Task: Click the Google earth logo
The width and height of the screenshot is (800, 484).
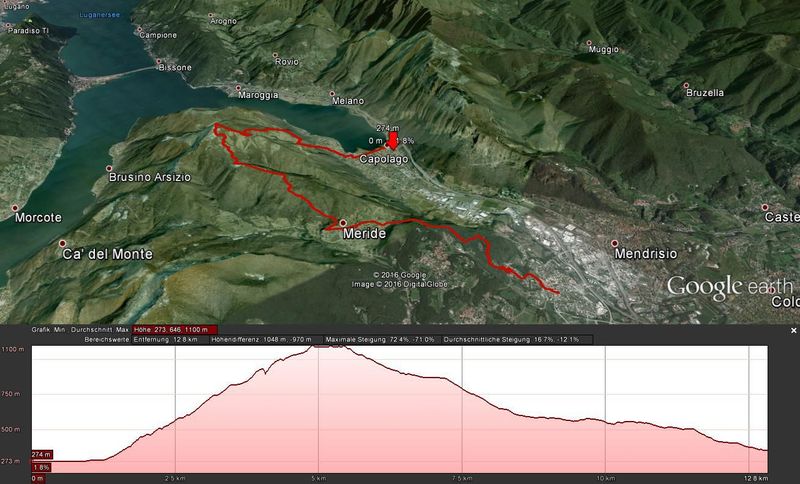Action: tap(730, 287)
